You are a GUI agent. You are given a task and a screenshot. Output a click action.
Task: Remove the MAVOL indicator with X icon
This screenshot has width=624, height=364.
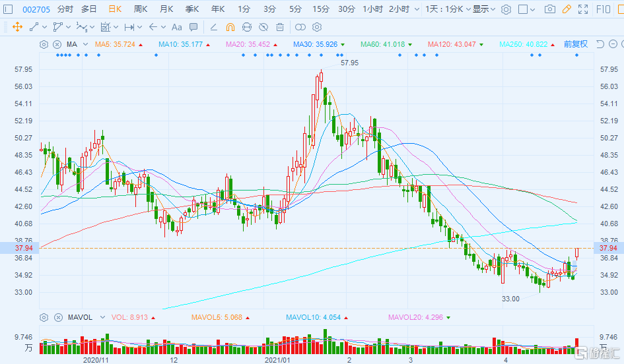tap(57, 317)
